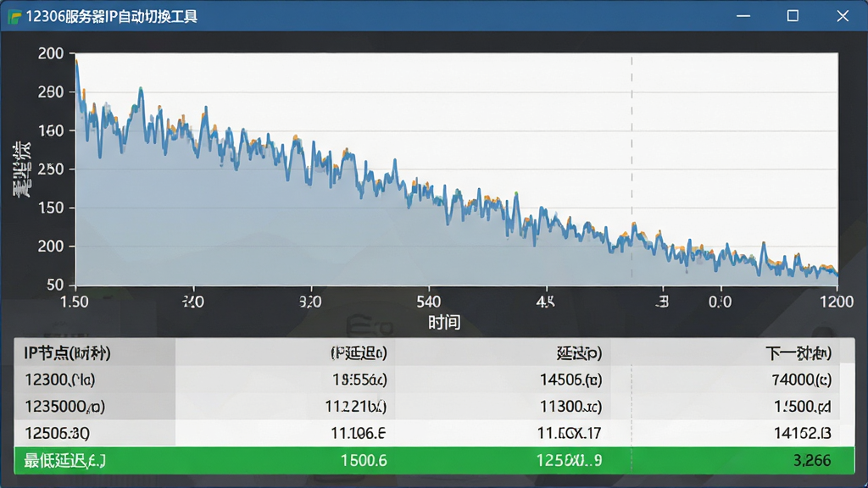The height and width of the screenshot is (488, 868).
Task: Click the 74000 cell in first row
Action: (802, 380)
